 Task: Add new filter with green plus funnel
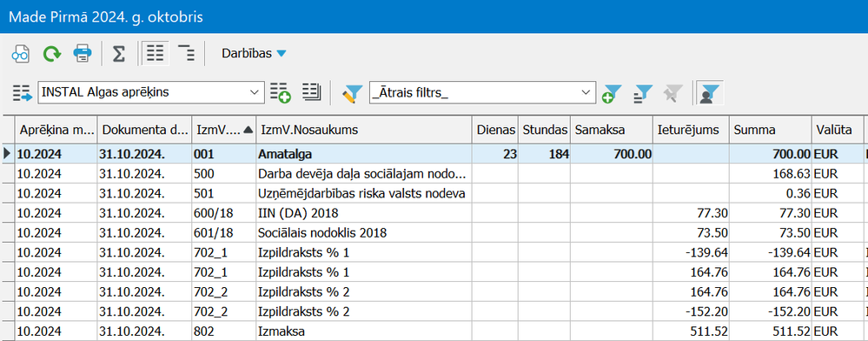[612, 93]
